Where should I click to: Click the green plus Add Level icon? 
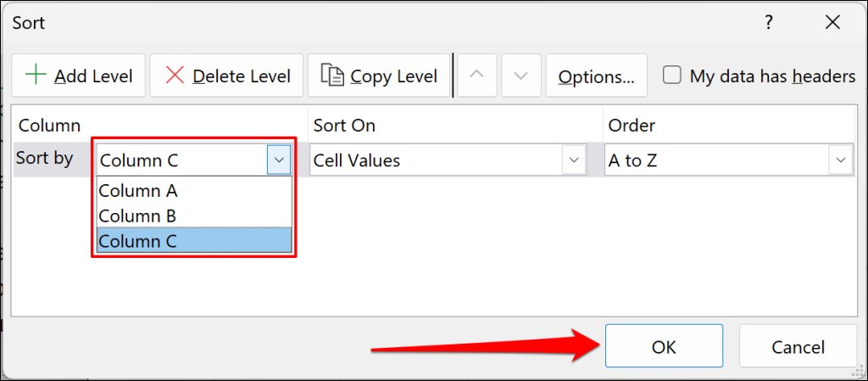tap(36, 76)
